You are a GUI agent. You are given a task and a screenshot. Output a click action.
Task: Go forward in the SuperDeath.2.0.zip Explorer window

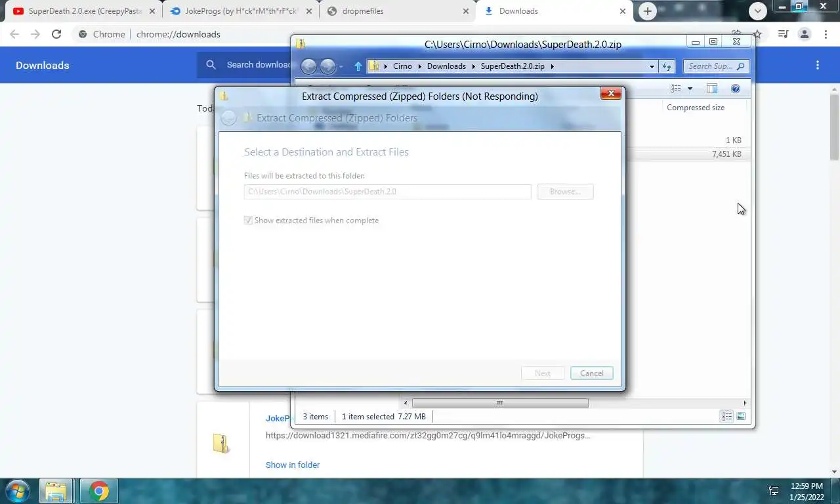click(327, 66)
